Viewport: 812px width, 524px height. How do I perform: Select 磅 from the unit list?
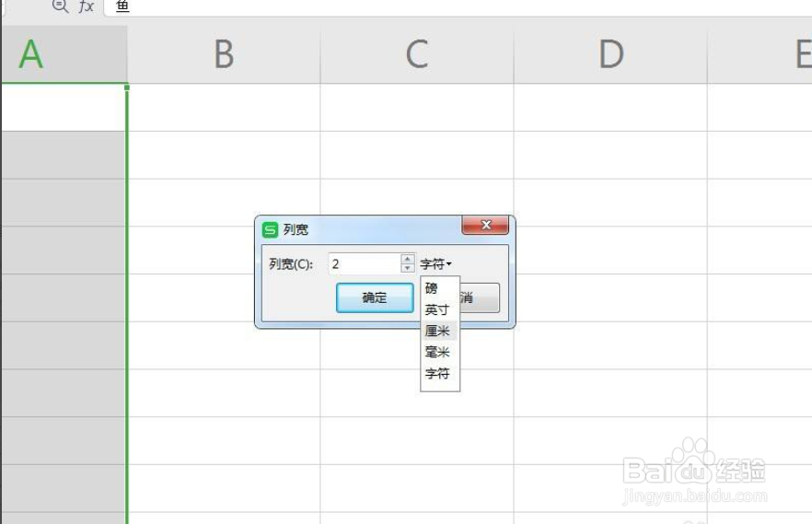coord(432,288)
